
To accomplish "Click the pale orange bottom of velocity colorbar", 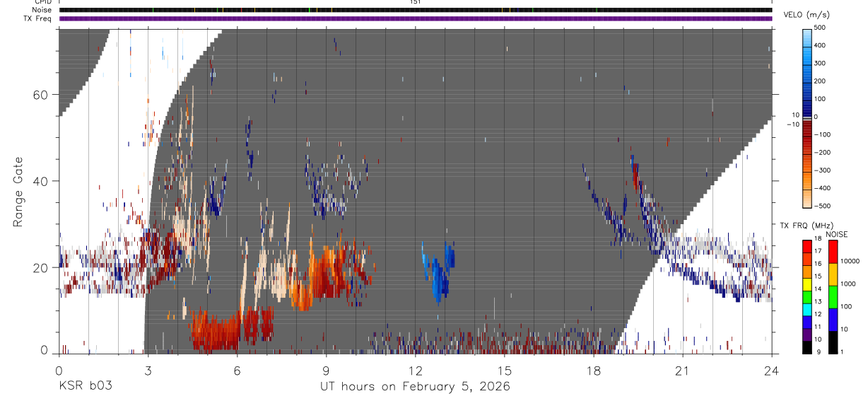I will pos(807,198).
